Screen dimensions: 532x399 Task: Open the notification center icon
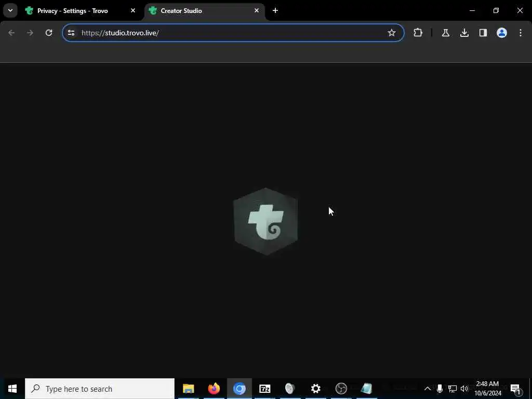[515, 389]
